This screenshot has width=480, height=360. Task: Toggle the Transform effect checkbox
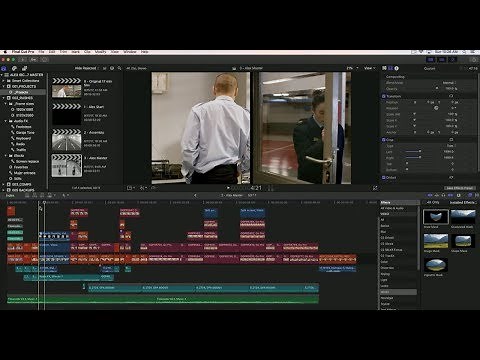coord(384,96)
